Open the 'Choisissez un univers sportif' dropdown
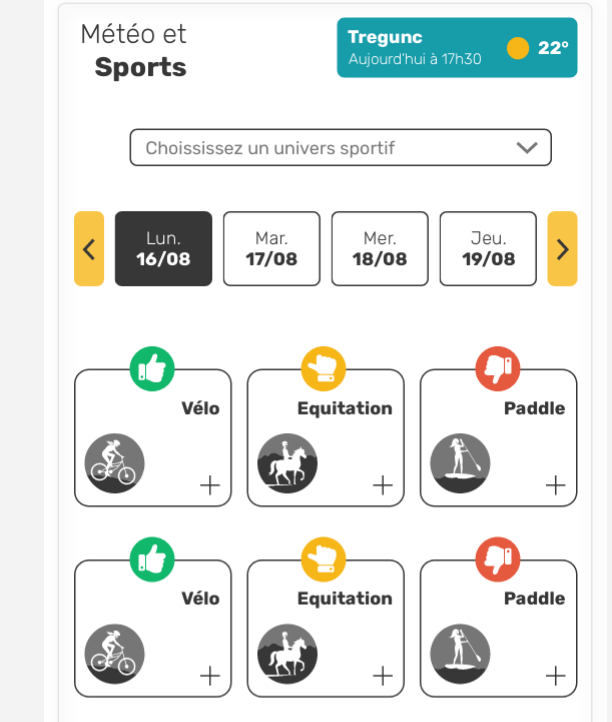This screenshot has width=612, height=722. pos(340,148)
